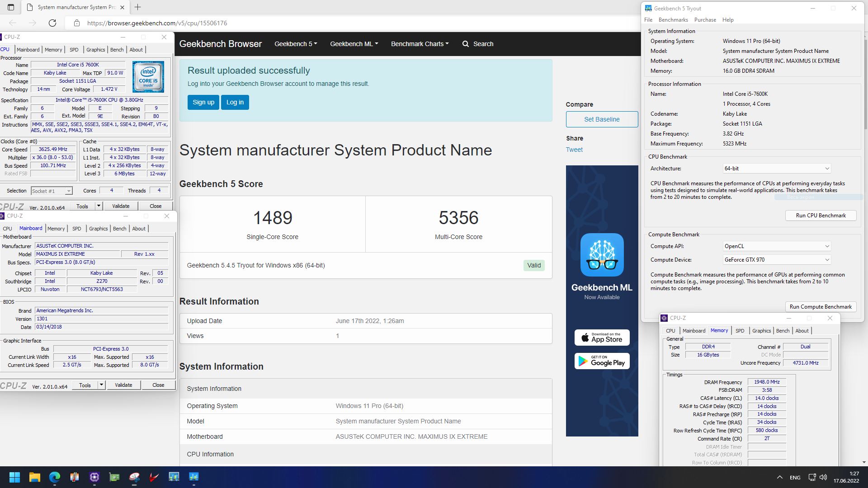Click Close button in CPU-Z CPU window
The image size is (868, 488).
click(156, 206)
